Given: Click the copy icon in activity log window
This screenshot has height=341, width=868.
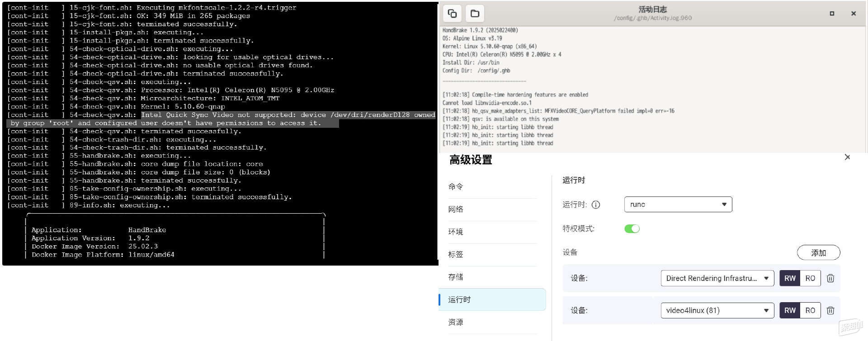Looking at the screenshot, I should pos(452,14).
